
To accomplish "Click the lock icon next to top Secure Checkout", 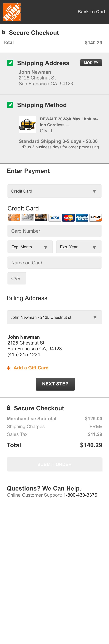I will click(x=3, y=32).
